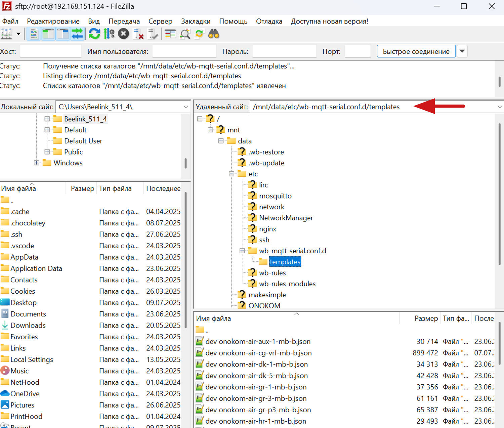Collapse the wb-mqtt-serial.conf.d tree node

[x=242, y=251]
